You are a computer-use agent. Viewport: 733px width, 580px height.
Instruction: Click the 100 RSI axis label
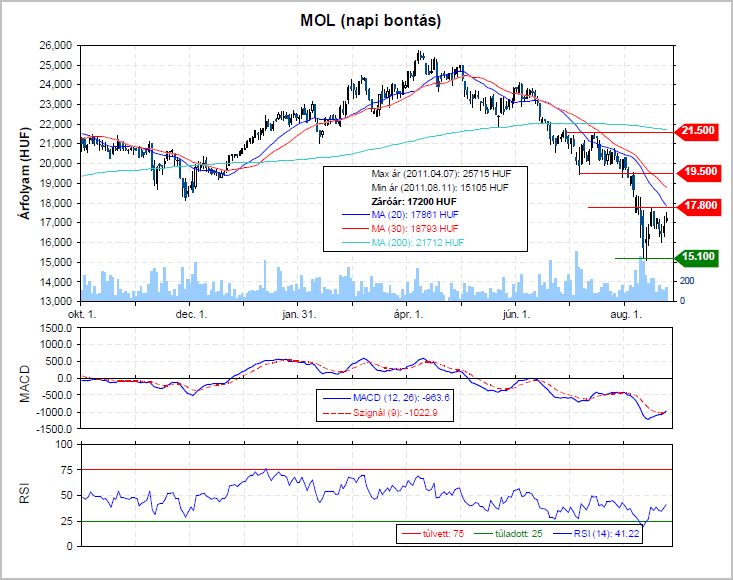pos(65,444)
